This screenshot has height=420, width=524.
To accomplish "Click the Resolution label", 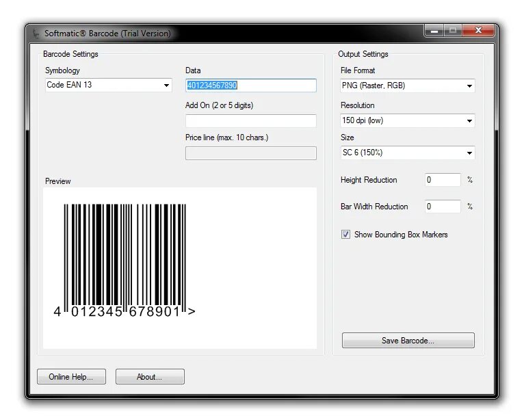I will point(357,105).
